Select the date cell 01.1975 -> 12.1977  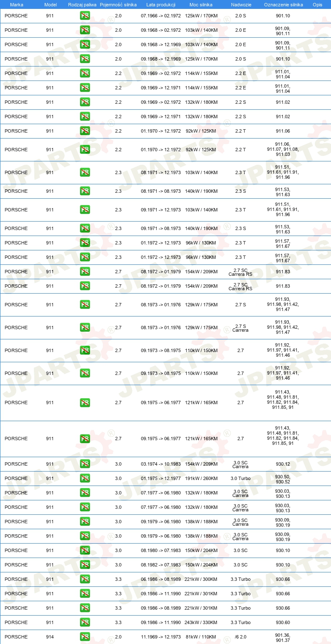[x=161, y=478]
